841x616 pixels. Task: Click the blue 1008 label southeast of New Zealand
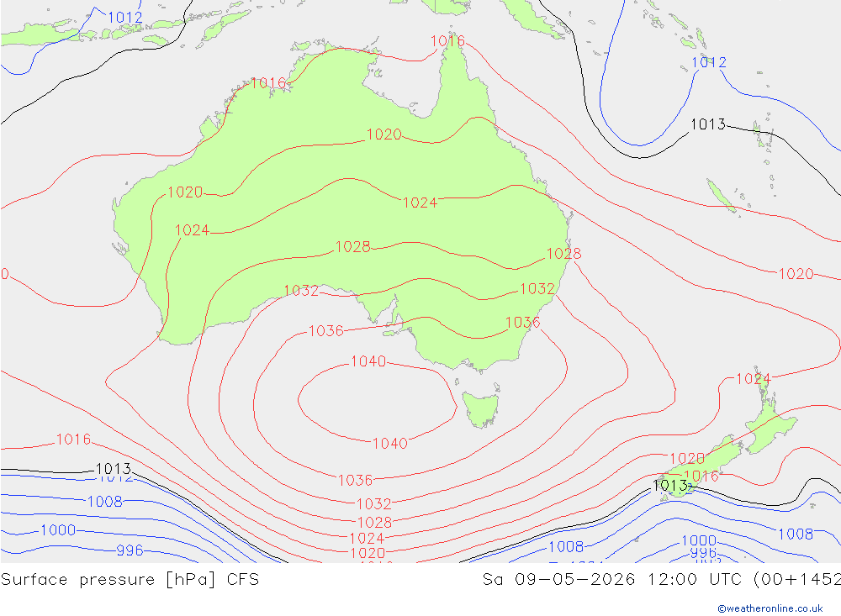pos(796,534)
